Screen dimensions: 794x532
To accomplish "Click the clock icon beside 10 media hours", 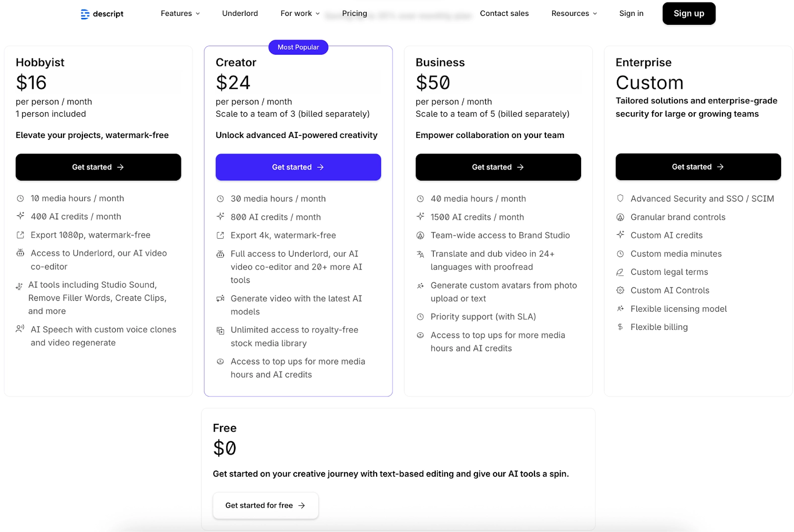I will [20, 198].
